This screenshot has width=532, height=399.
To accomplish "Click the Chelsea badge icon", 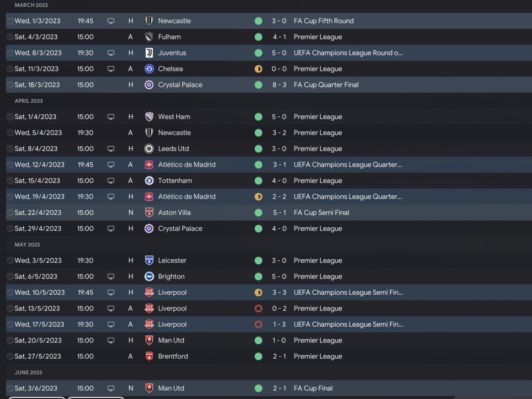I will (149, 69).
